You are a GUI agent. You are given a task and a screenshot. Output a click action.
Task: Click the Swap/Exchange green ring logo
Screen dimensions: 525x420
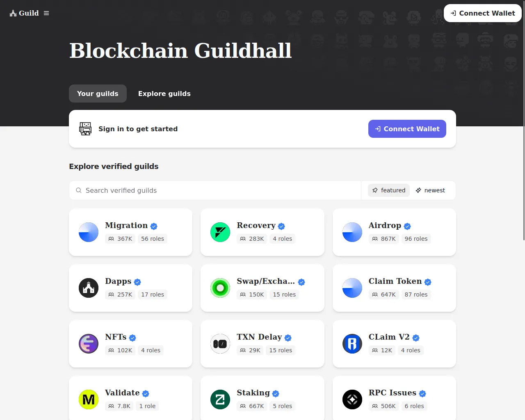coord(220,288)
